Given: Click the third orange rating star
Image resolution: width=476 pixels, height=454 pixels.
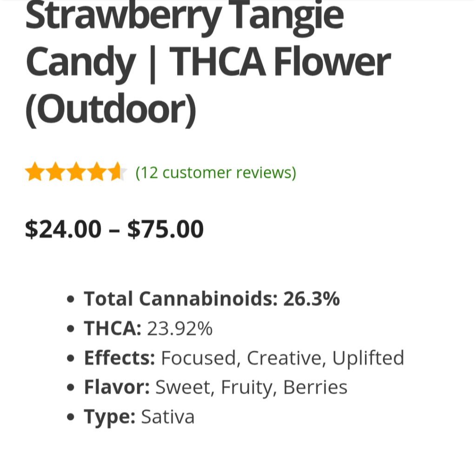Looking at the screenshot, I should (x=76, y=172).
